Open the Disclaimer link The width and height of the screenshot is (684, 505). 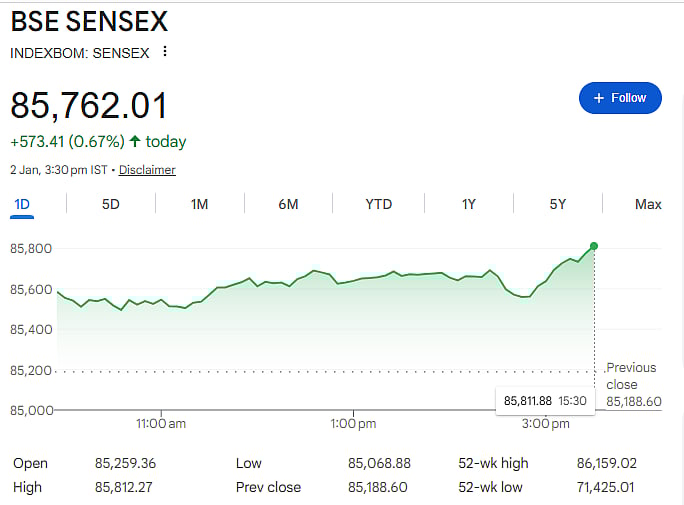coord(147,170)
